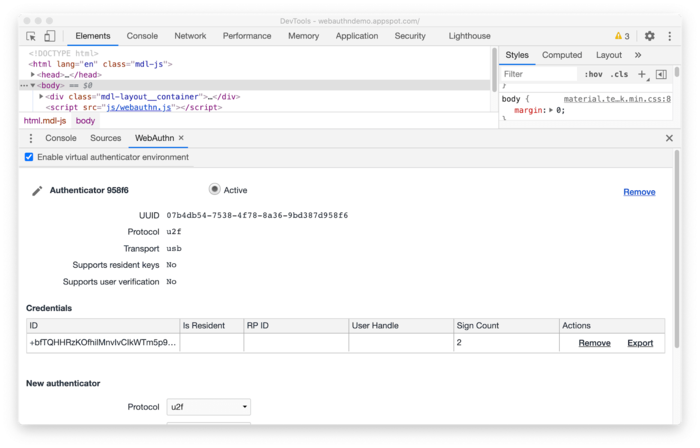
Task: Export the credential from the table
Action: 640,343
